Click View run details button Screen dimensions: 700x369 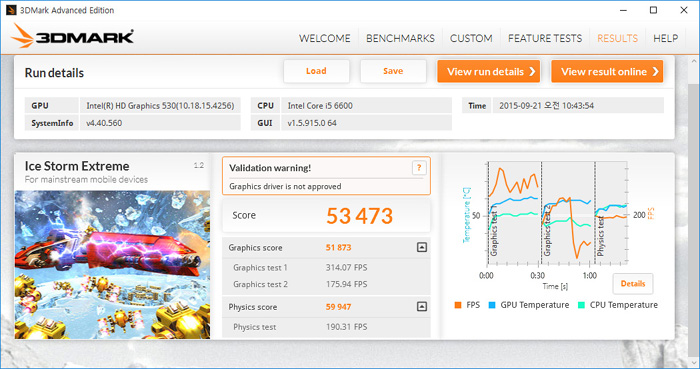(x=488, y=71)
